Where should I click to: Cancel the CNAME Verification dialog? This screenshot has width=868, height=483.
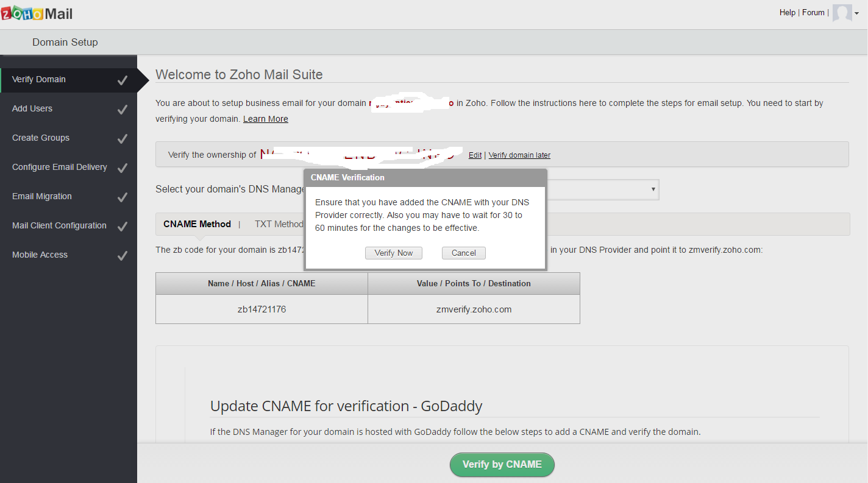[464, 253]
